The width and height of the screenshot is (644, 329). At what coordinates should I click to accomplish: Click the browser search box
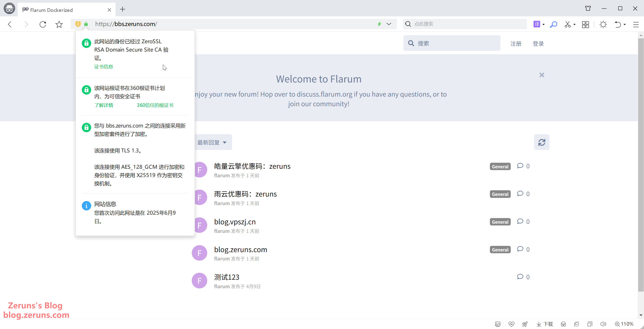point(465,24)
